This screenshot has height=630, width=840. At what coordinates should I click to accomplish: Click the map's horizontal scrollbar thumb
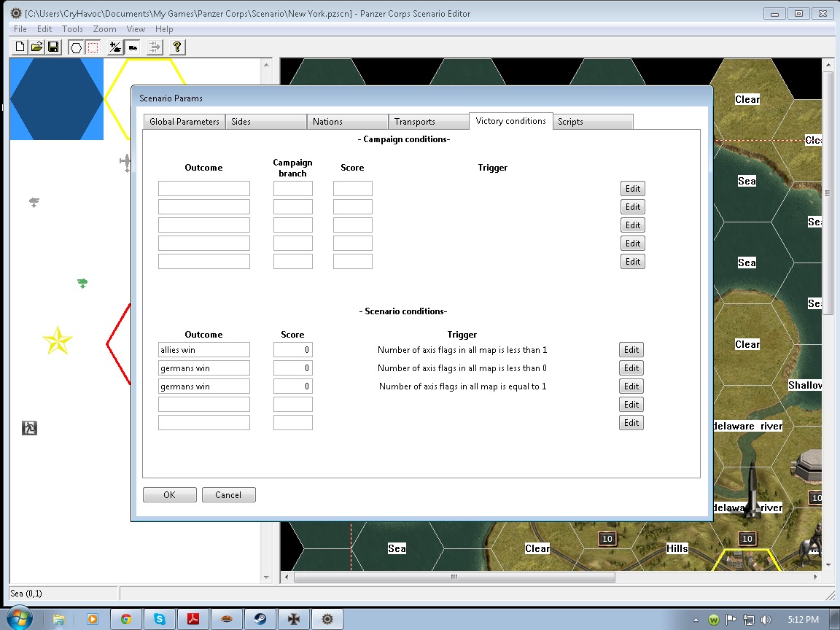(x=454, y=577)
